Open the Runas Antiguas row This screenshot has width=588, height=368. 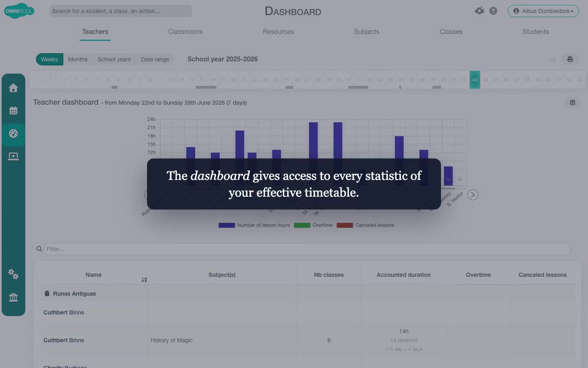[x=307, y=294]
